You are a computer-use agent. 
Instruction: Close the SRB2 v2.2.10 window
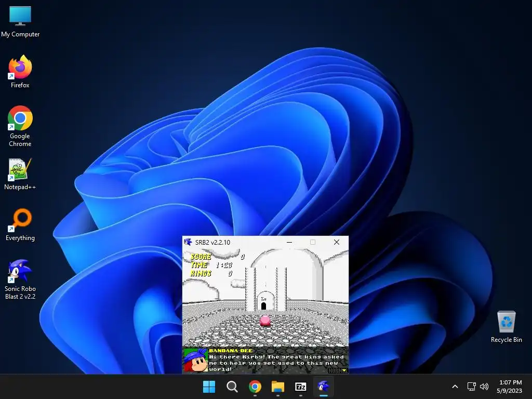pyautogui.click(x=337, y=242)
